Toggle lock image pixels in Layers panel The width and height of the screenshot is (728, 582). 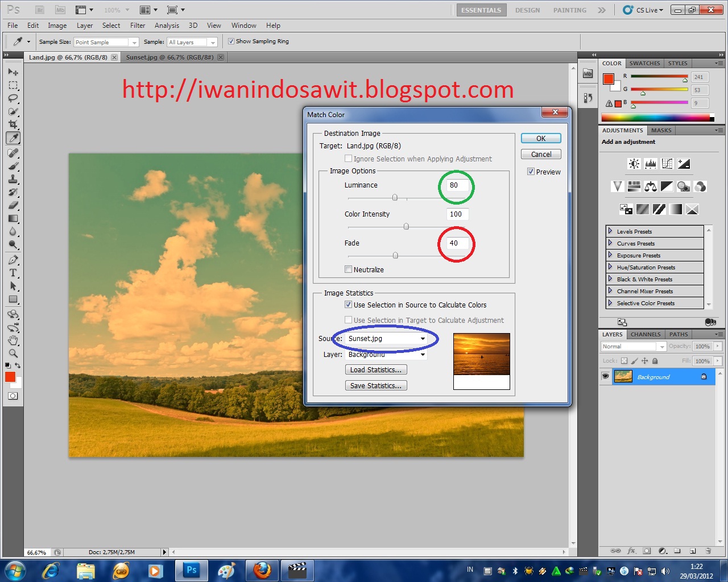pos(635,361)
